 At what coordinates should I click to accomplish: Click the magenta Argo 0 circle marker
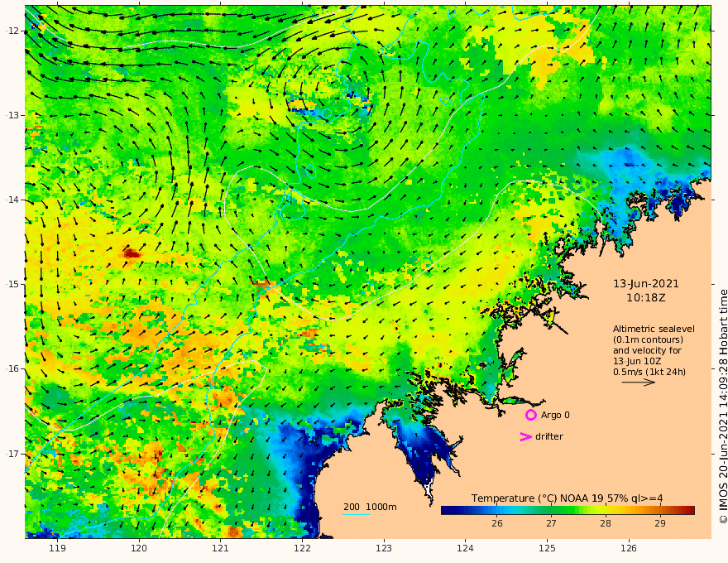(530, 415)
